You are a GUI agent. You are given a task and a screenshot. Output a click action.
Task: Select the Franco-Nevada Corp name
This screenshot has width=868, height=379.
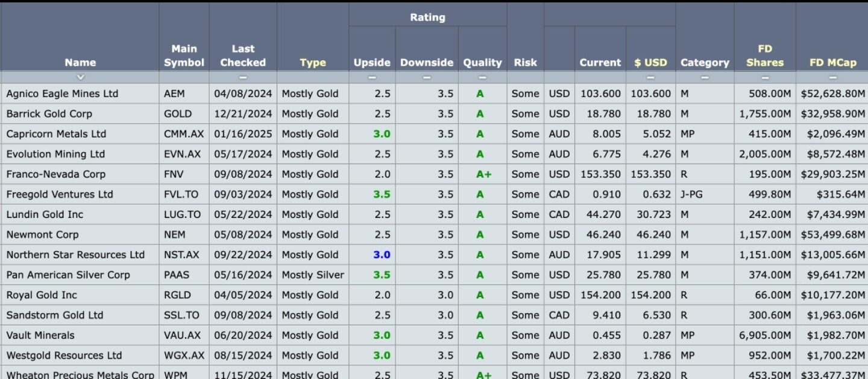pos(55,174)
